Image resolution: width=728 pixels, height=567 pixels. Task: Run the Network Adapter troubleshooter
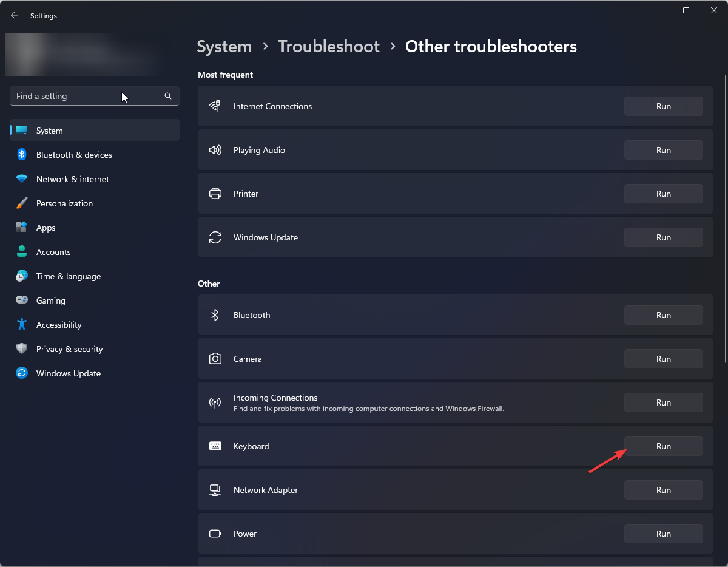[x=664, y=490]
